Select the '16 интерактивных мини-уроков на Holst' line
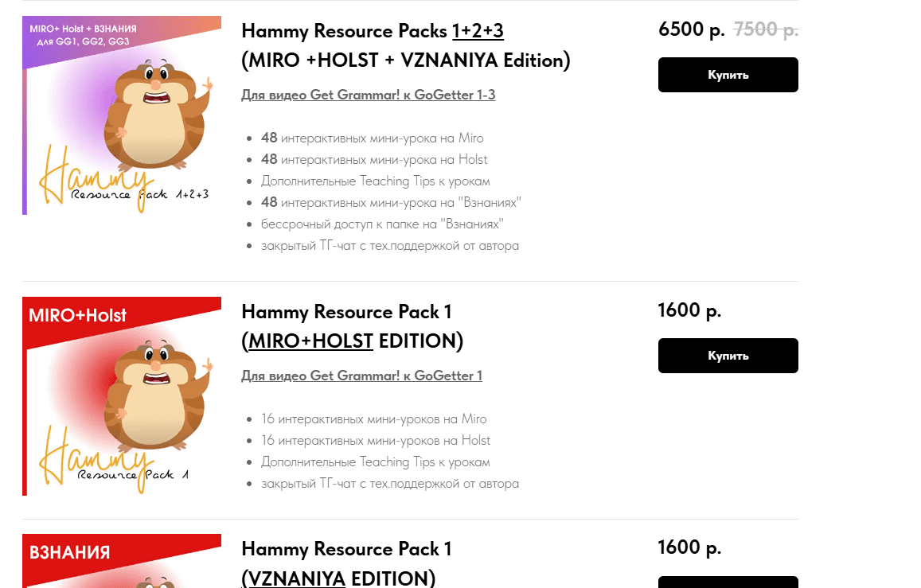The width and height of the screenshot is (921, 588). (376, 441)
